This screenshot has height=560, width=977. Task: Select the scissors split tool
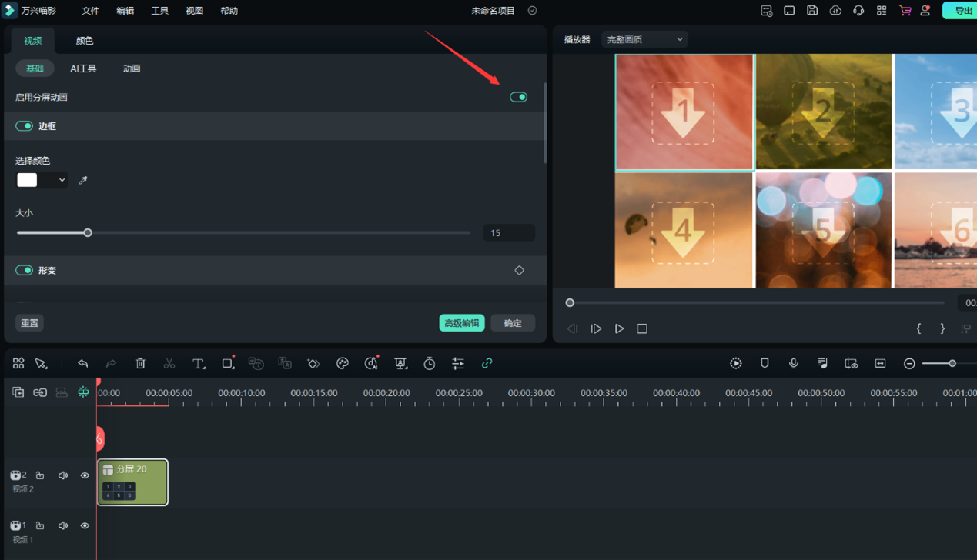169,363
